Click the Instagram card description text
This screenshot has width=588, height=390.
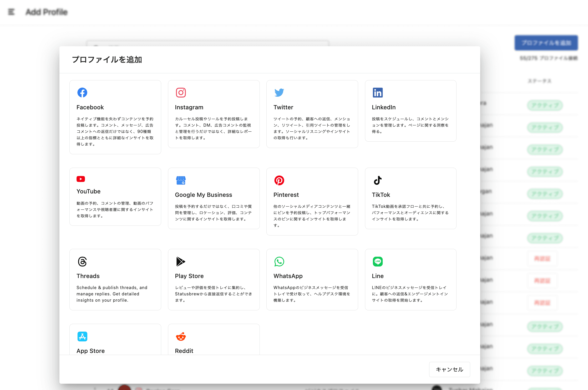[214, 128]
